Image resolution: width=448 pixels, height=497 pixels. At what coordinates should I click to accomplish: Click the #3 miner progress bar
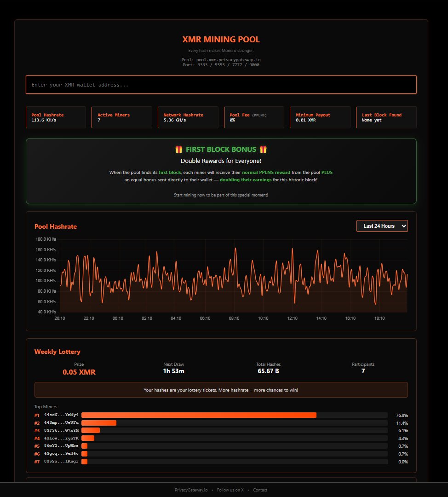235,430
